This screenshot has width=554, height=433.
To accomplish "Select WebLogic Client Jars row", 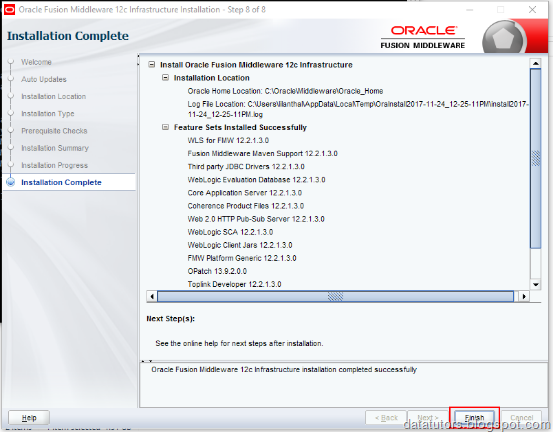I will click(240, 245).
